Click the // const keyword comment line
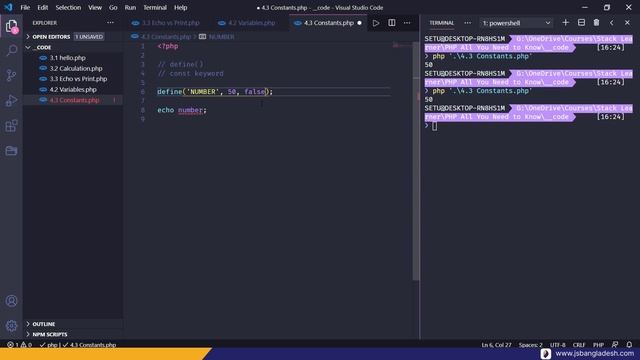Image resolution: width=640 pixels, height=360 pixels. tap(190, 73)
